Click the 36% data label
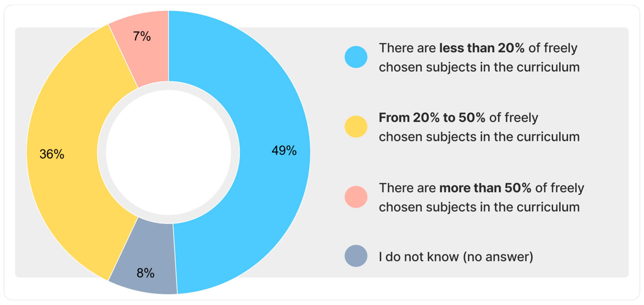This screenshot has width=644, height=305. 52,154
